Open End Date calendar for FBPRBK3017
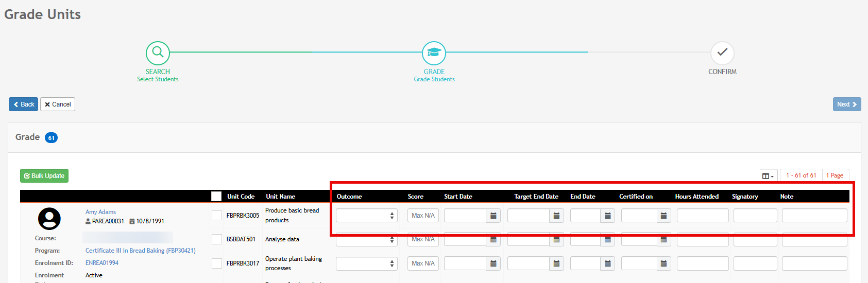The height and width of the screenshot is (283, 868). (x=607, y=263)
